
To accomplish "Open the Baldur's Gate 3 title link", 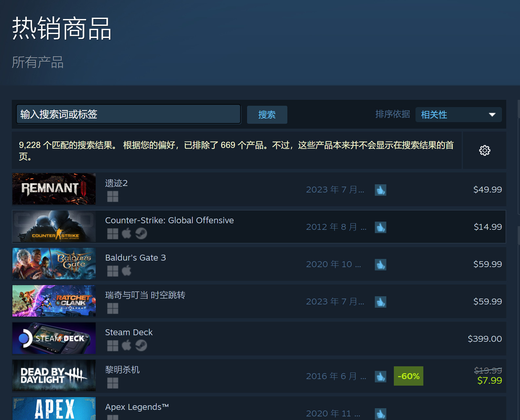I will pos(135,258).
